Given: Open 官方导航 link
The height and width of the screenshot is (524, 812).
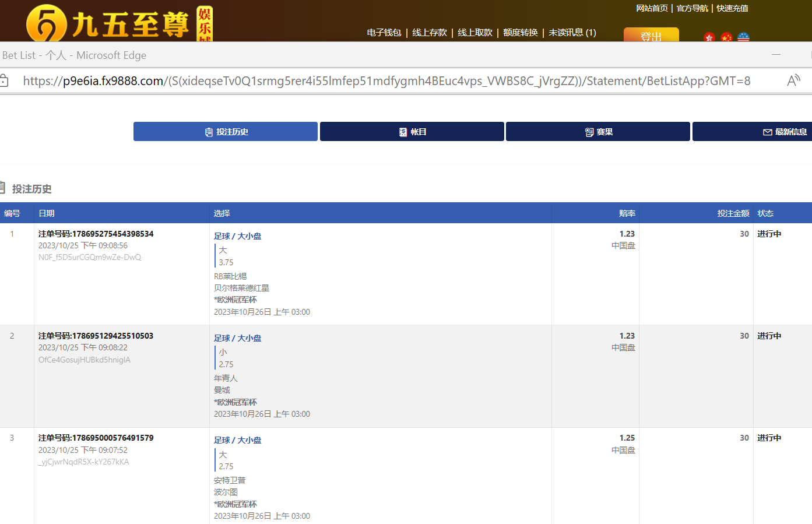Looking at the screenshot, I should tap(692, 8).
